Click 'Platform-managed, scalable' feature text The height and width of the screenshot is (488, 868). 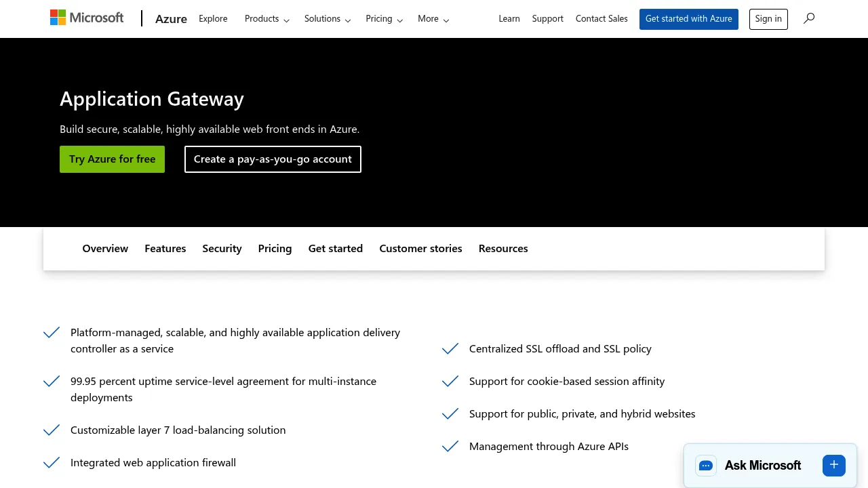(x=235, y=341)
